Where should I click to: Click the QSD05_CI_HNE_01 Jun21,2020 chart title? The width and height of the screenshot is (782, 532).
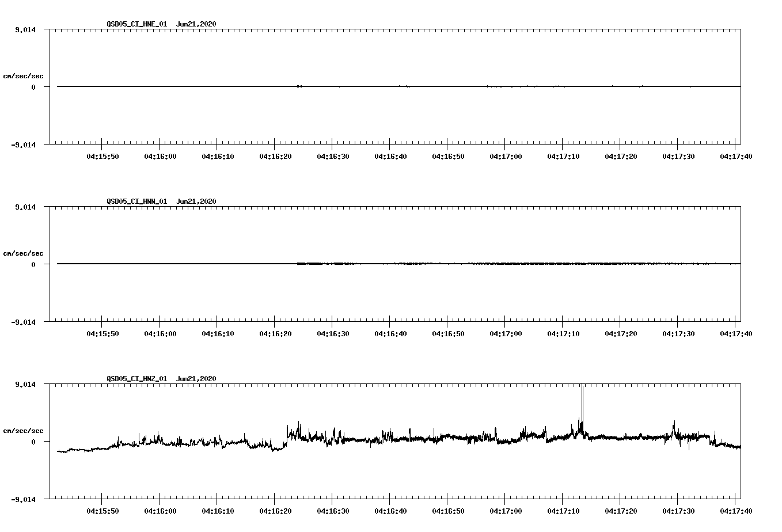pos(161,24)
